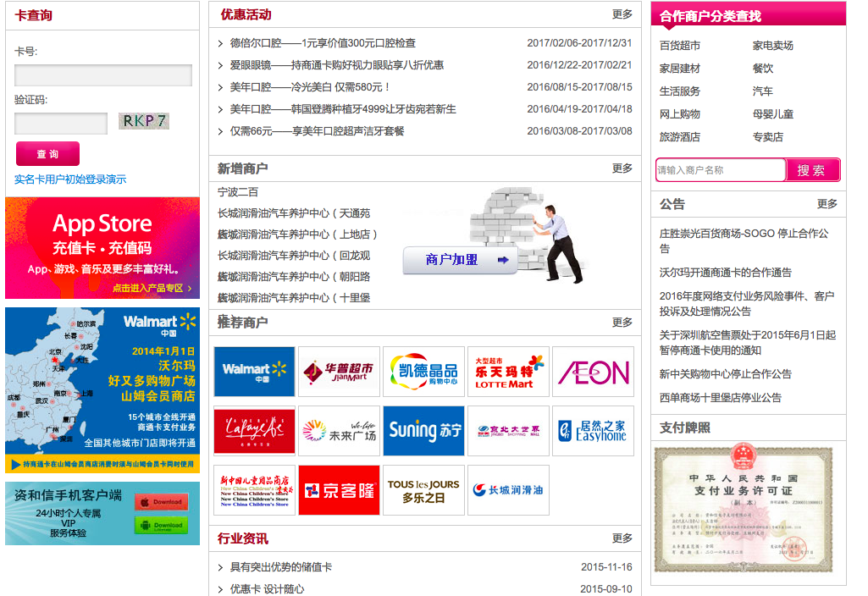The width and height of the screenshot is (868, 596).
Task: Expand 更多 beside 新增商户
Action: [x=622, y=168]
